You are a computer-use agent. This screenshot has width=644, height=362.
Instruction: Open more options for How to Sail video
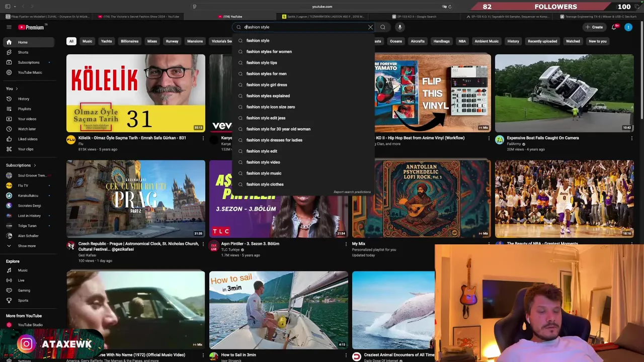346,355
